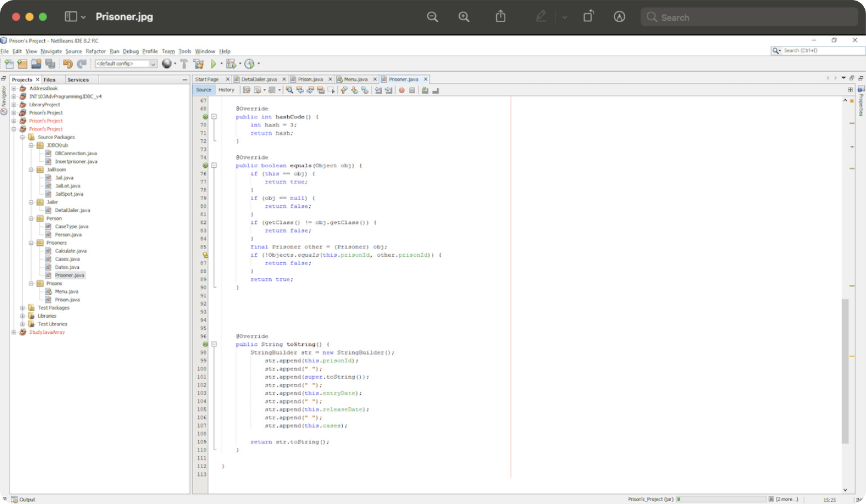The height and width of the screenshot is (504, 866).
Task: Start macro recording red circle button
Action: tap(401, 90)
